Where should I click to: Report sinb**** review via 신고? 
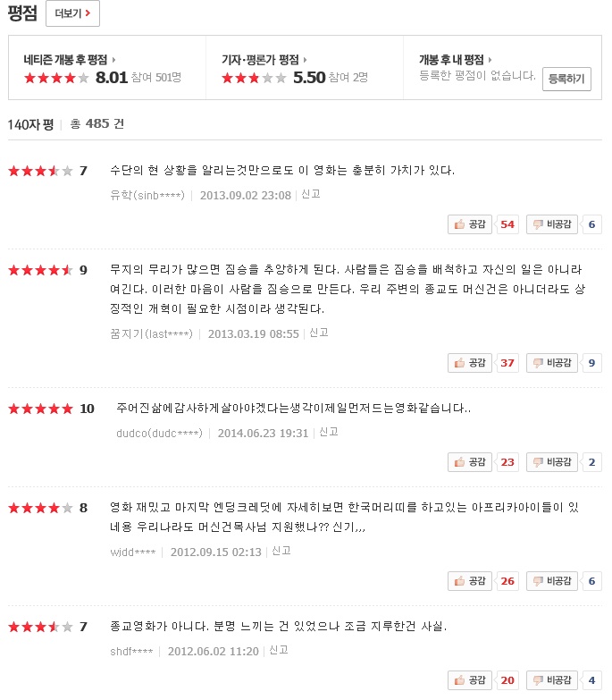tap(311, 194)
